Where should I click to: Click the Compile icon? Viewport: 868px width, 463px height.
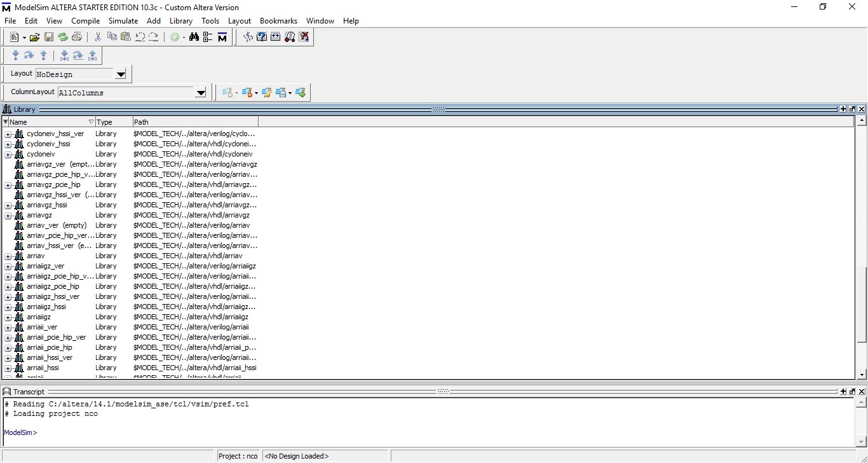click(248, 38)
